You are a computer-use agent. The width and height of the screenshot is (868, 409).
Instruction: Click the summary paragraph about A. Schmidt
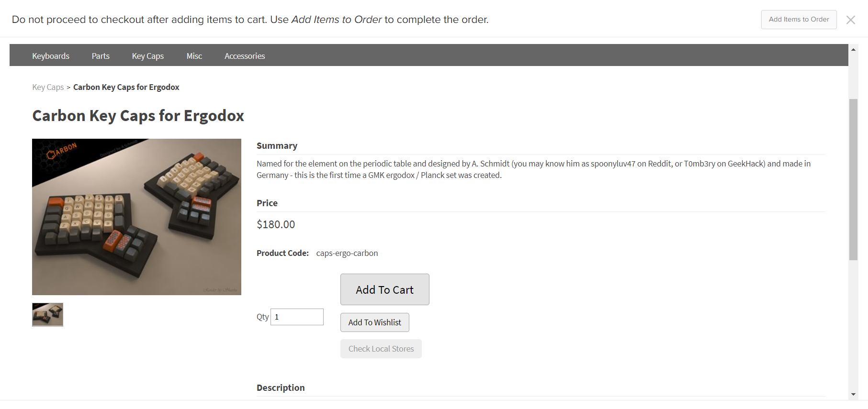pyautogui.click(x=533, y=169)
